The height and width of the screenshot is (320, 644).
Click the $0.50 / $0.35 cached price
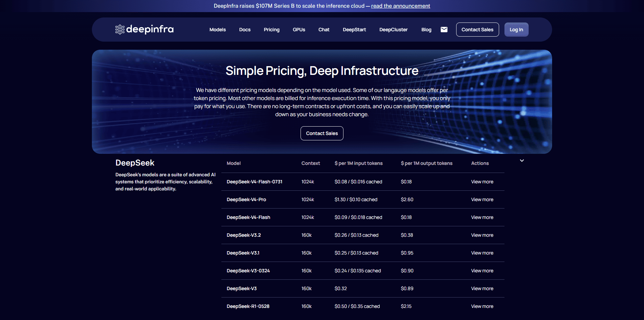[x=357, y=306]
